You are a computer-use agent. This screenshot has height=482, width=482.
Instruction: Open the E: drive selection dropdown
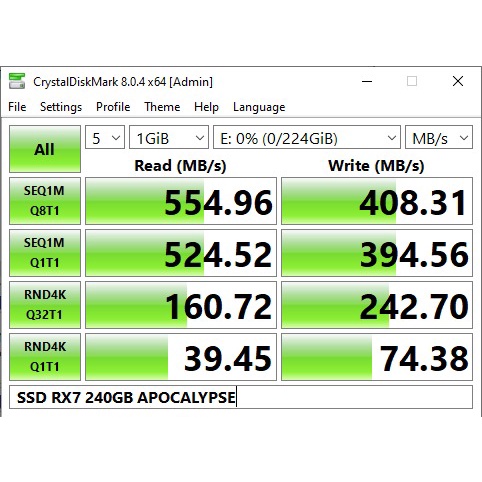(307, 137)
